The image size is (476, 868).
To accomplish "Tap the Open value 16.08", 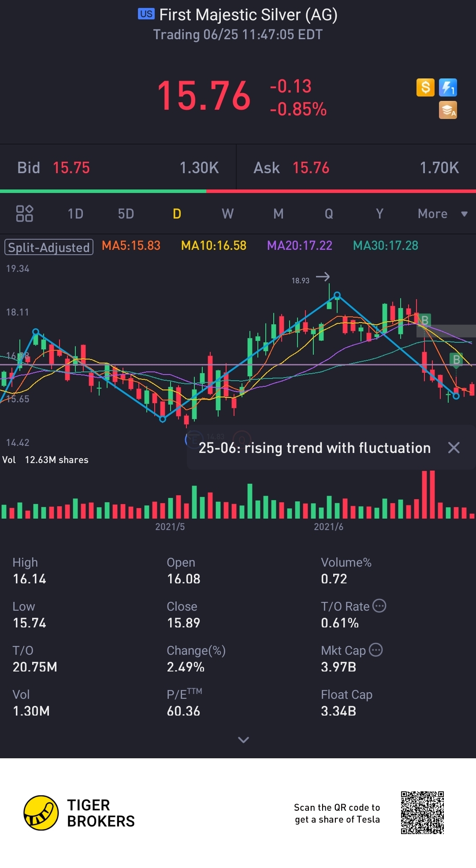I will pos(184,579).
